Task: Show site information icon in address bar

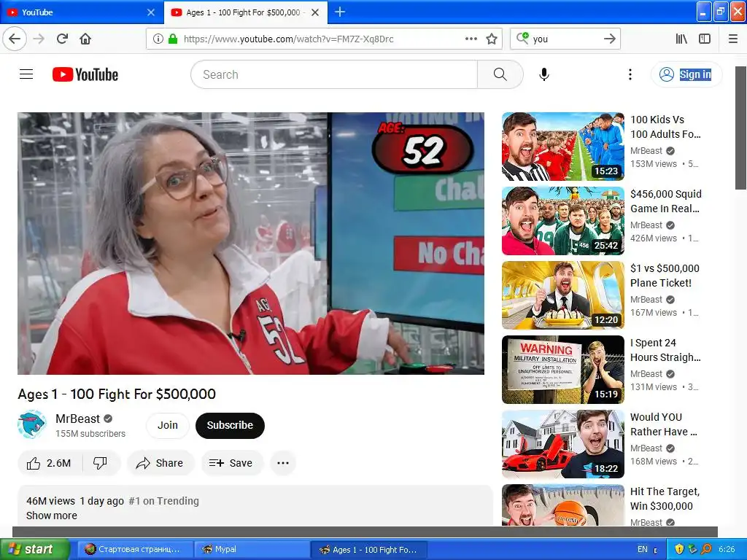Action: click(158, 39)
